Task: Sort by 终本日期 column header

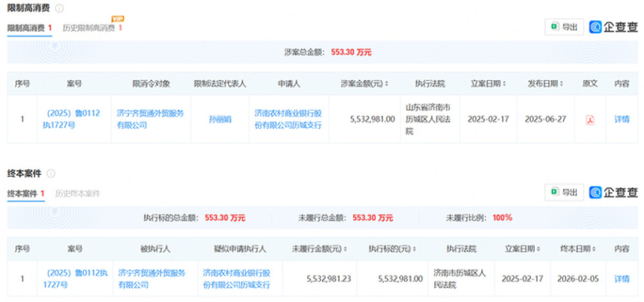Action: pyautogui.click(x=578, y=249)
